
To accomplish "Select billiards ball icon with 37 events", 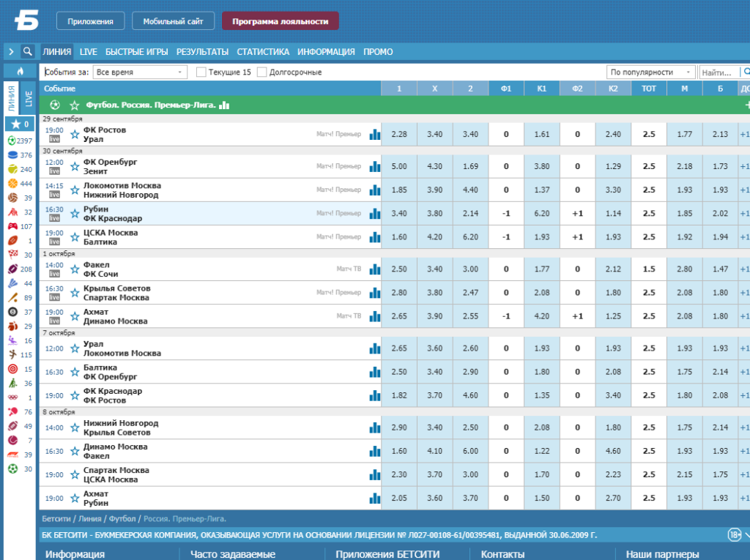I will click(12, 312).
